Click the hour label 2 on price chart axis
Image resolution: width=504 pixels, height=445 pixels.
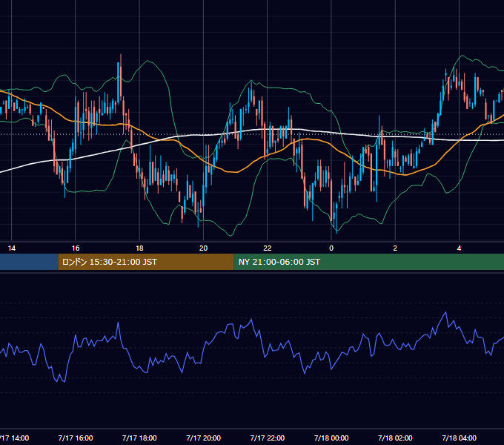(x=395, y=248)
